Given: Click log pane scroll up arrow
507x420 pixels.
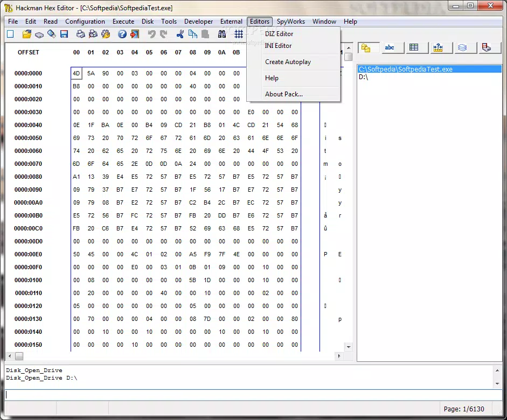Looking at the screenshot, I should [497, 370].
